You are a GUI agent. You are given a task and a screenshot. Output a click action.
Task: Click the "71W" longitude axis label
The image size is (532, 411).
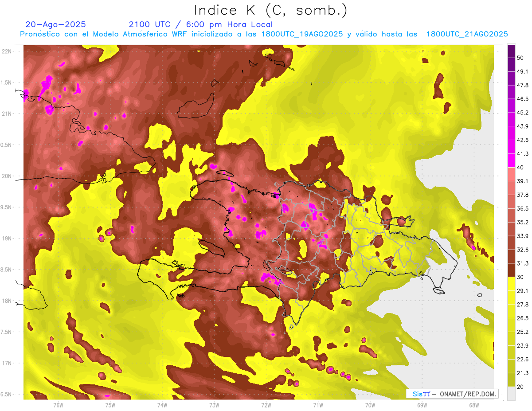point(318,404)
